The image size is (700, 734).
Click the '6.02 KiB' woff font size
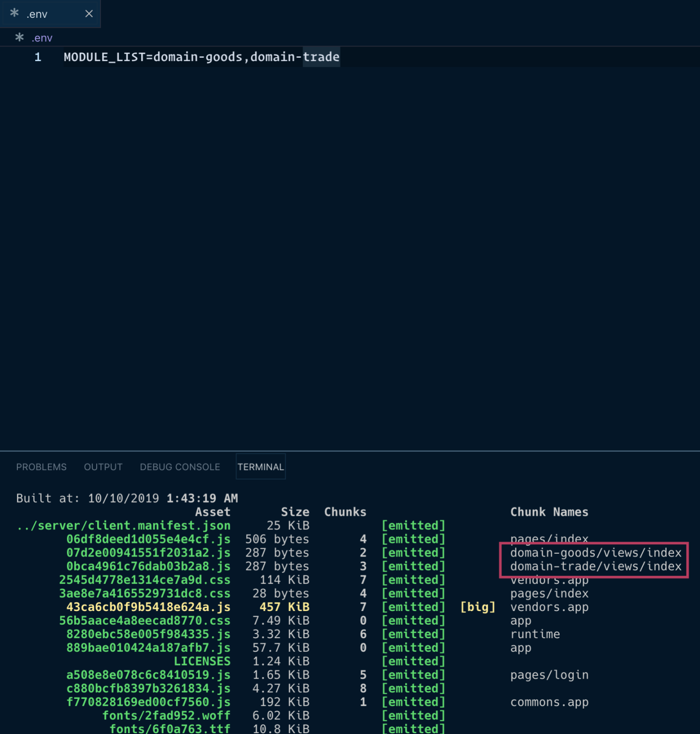(281, 716)
